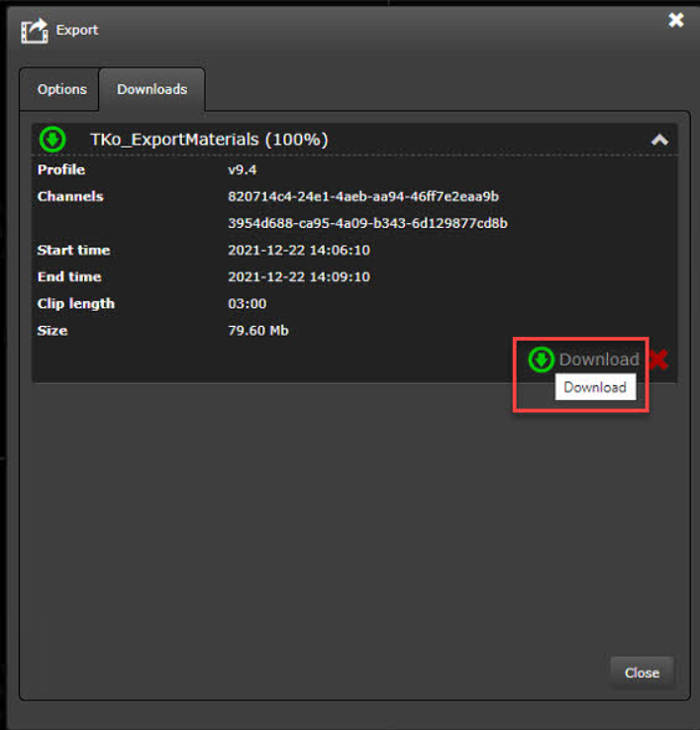Click the Download text link
The height and width of the screenshot is (730, 700).
pos(599,360)
